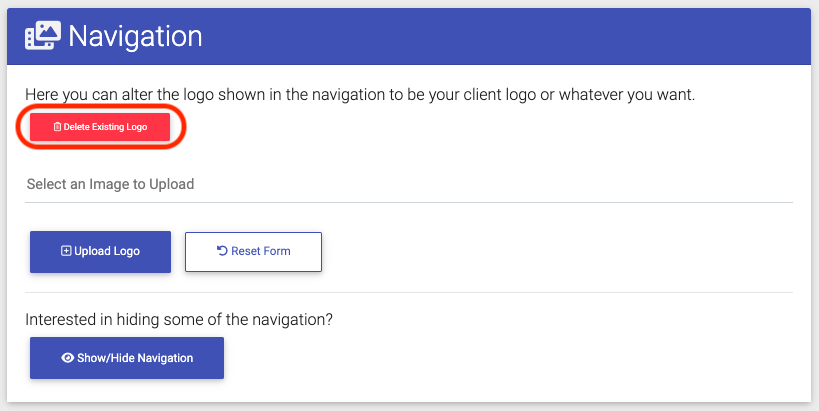This screenshot has width=819, height=411.
Task: Click the plus-box icon on Upload Logo
Action: (66, 251)
